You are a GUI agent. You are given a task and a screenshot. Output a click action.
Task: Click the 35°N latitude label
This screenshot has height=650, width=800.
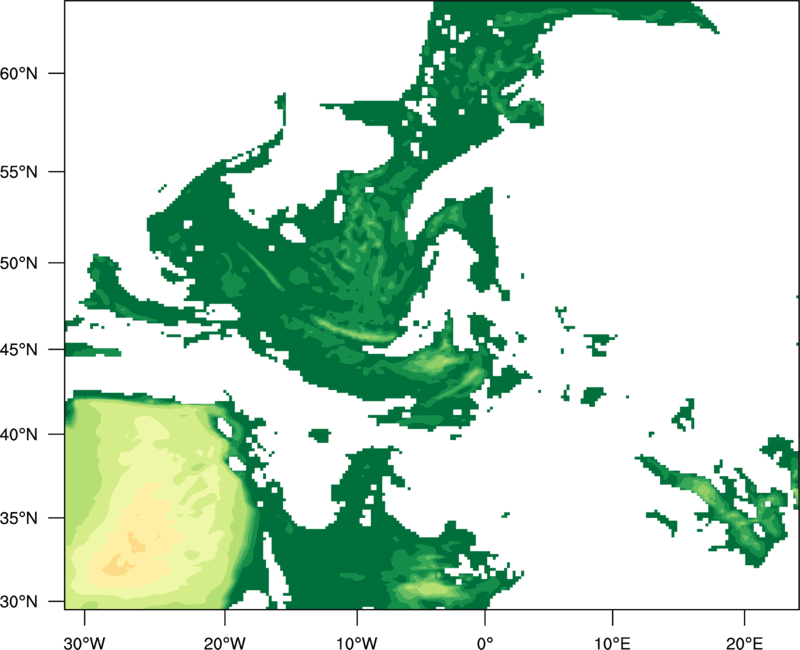click(x=19, y=518)
